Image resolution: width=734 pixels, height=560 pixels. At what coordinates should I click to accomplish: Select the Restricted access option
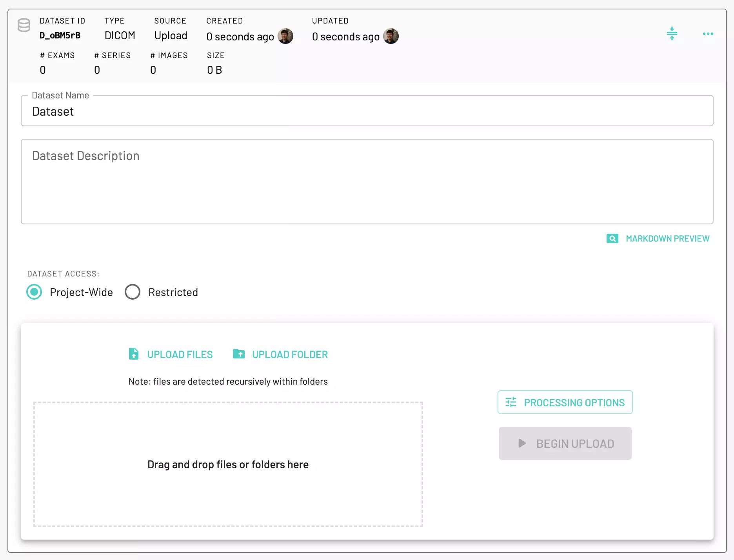click(x=133, y=292)
